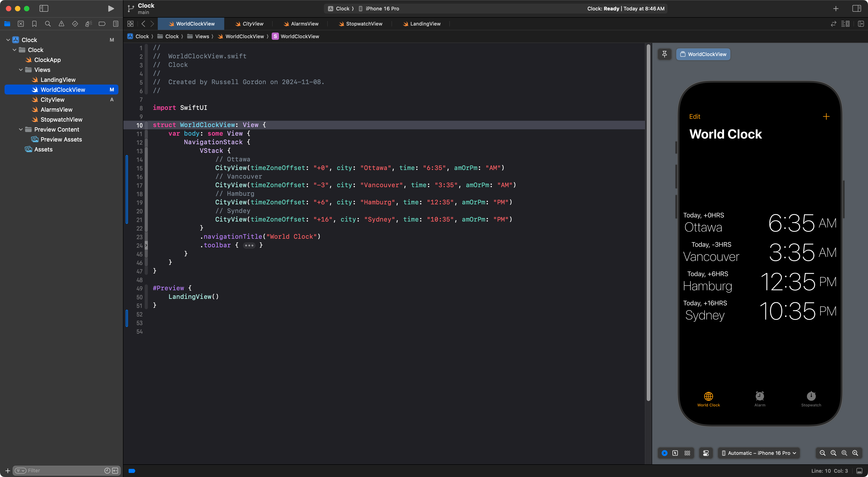Click the add editor split icon
The image size is (868, 477).
pyautogui.click(x=861, y=24)
